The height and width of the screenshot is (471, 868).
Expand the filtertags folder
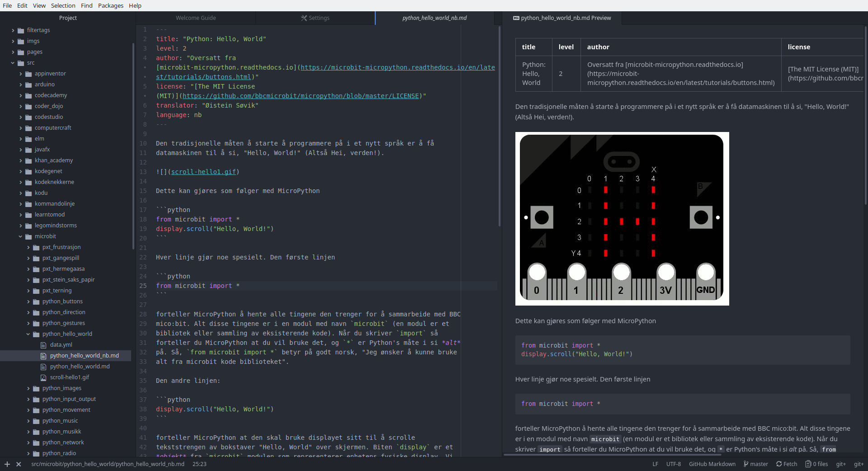tap(13, 30)
